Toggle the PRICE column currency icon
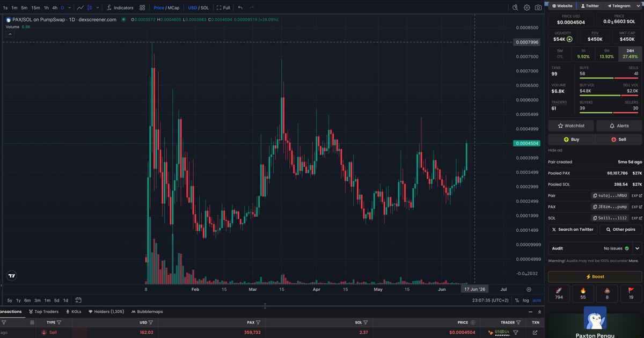 point(472,322)
